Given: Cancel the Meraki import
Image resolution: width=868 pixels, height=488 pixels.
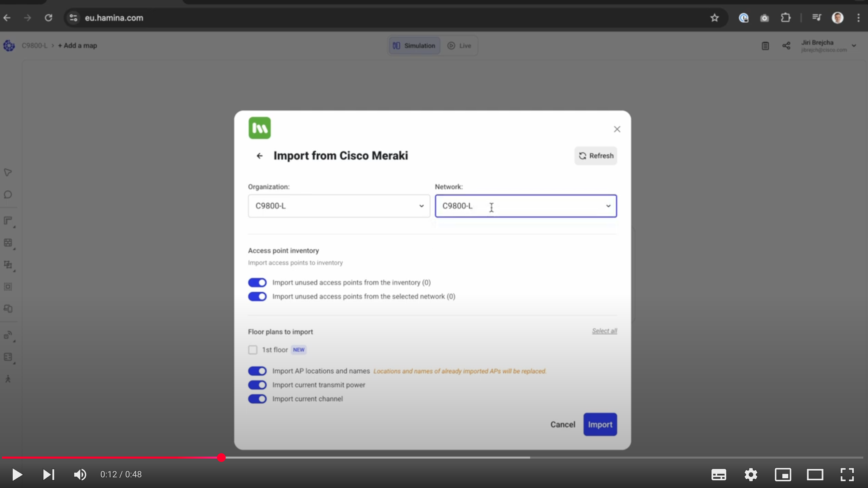Looking at the screenshot, I should (x=563, y=425).
